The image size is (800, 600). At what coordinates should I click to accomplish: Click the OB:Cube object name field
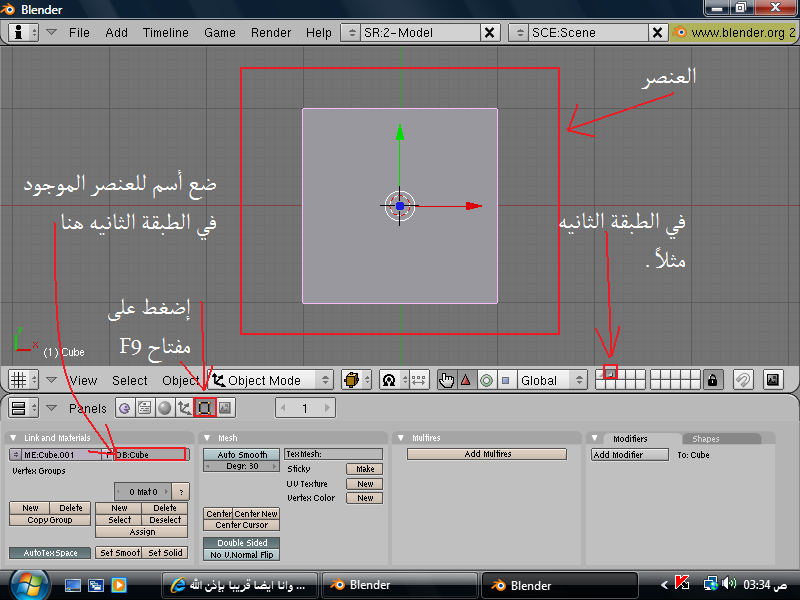tap(150, 455)
